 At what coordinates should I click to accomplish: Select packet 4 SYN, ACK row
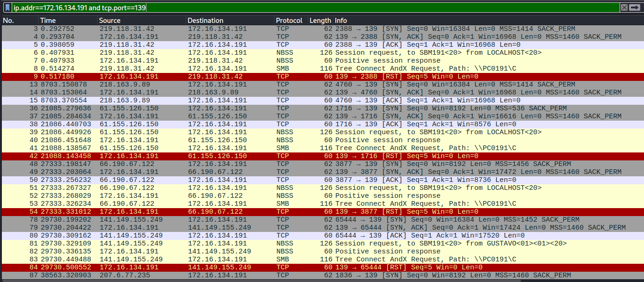click(322, 36)
